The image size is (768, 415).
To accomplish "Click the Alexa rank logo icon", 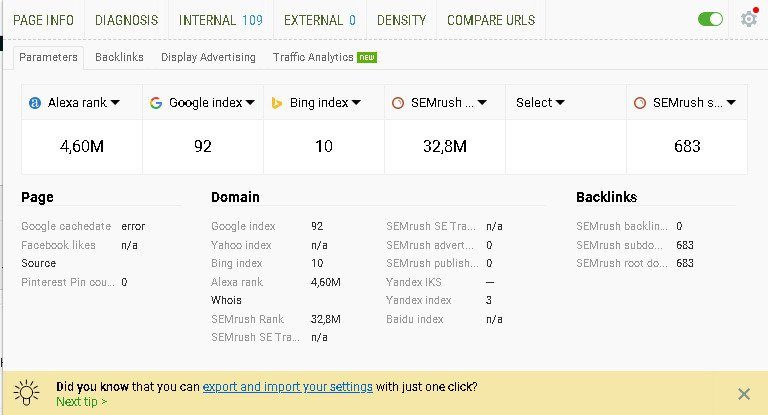I will coord(35,102).
